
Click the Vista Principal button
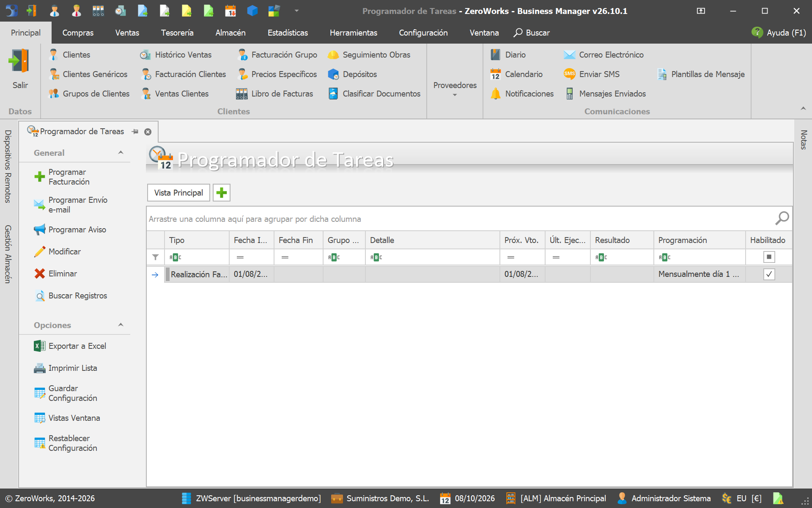tap(178, 193)
